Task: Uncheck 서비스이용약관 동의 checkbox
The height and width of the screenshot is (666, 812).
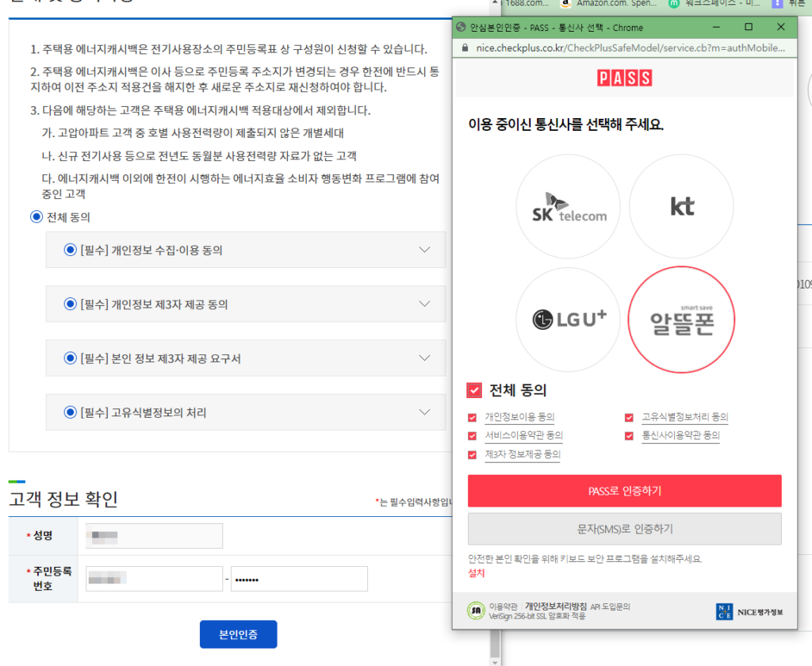Action: coord(472,436)
